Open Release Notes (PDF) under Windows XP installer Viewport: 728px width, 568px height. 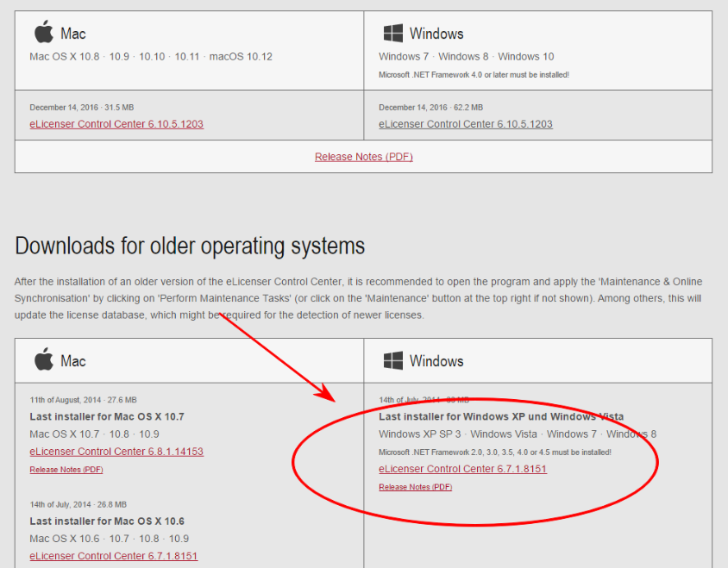click(416, 487)
